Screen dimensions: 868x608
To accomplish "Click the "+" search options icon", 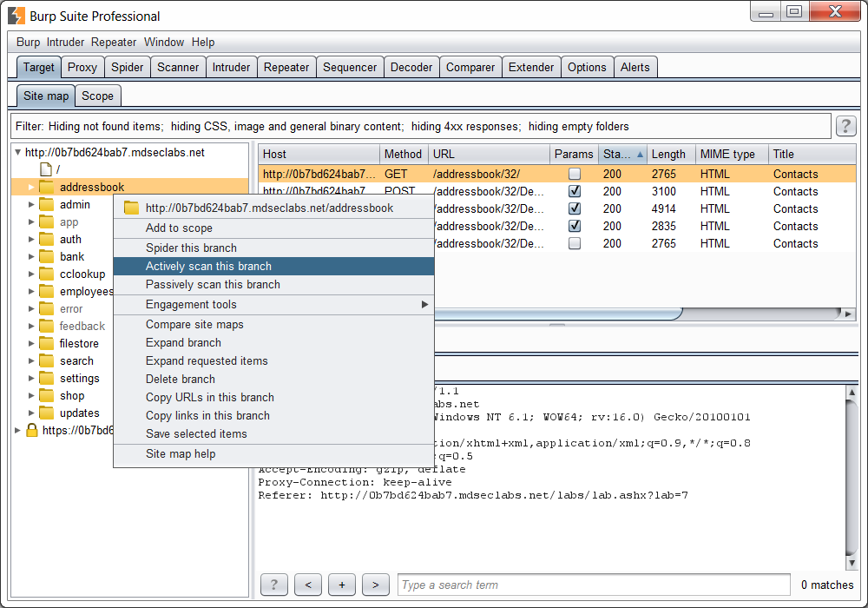I will click(x=341, y=585).
